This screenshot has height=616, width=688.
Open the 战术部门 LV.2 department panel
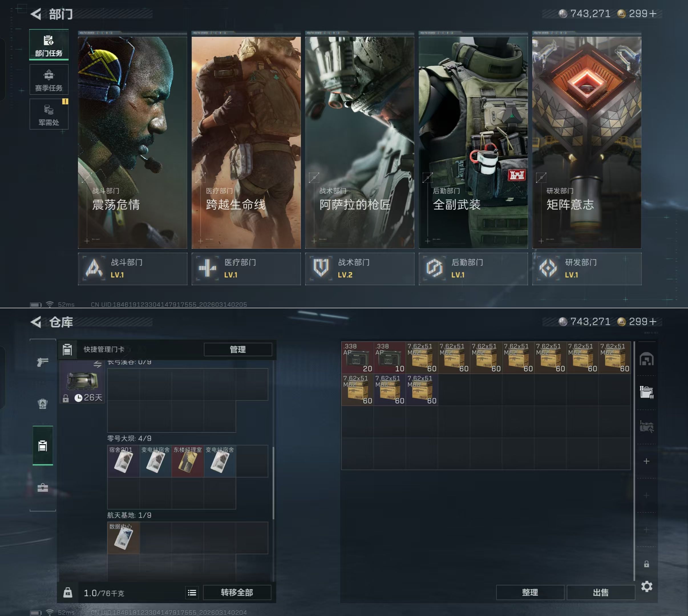tap(360, 269)
